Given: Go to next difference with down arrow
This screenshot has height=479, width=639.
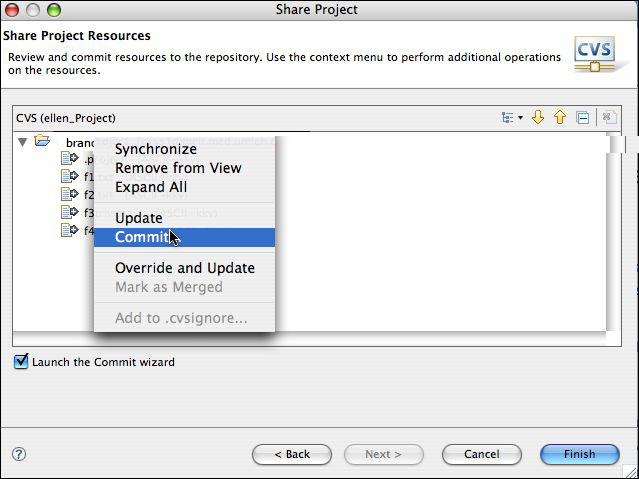Looking at the screenshot, I should point(538,118).
